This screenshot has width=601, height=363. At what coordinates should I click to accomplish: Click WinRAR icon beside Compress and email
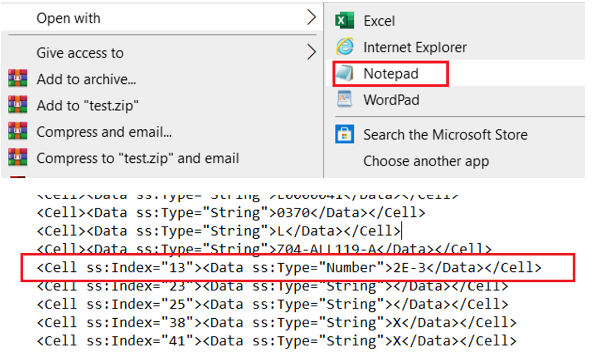(18, 131)
